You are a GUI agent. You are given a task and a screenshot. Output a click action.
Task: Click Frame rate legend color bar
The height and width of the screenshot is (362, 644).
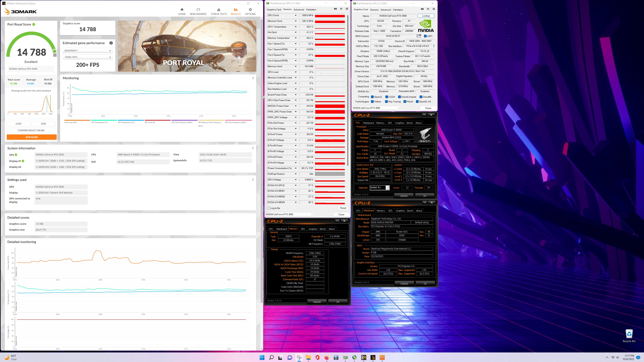click(77, 120)
